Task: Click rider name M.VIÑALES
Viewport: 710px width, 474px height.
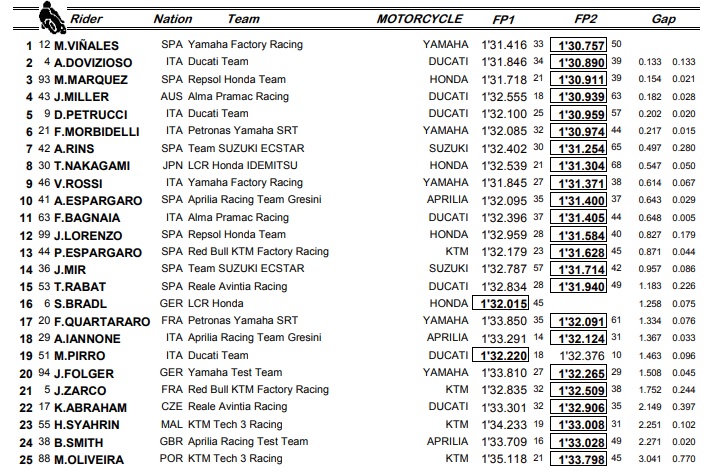Action: click(x=86, y=46)
